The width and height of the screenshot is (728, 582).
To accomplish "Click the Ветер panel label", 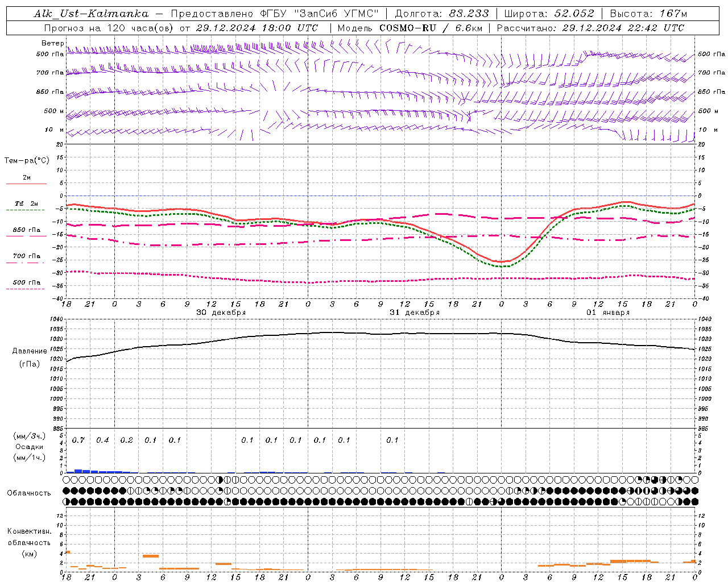I will pos(52,43).
